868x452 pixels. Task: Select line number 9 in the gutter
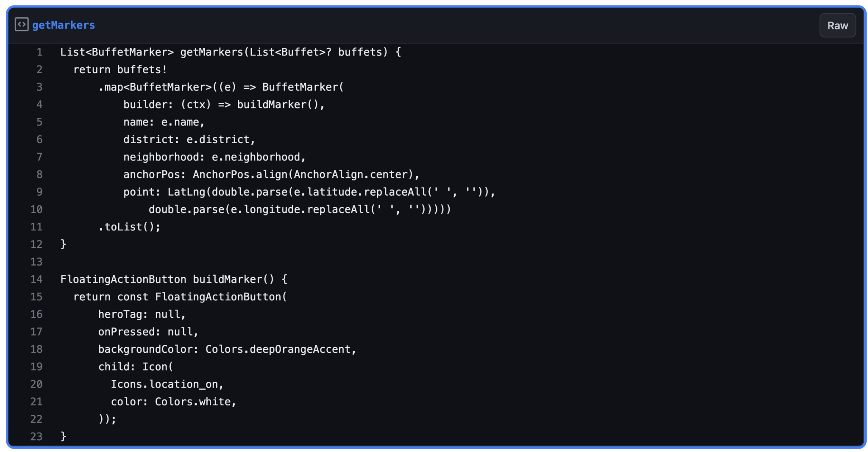(x=39, y=192)
